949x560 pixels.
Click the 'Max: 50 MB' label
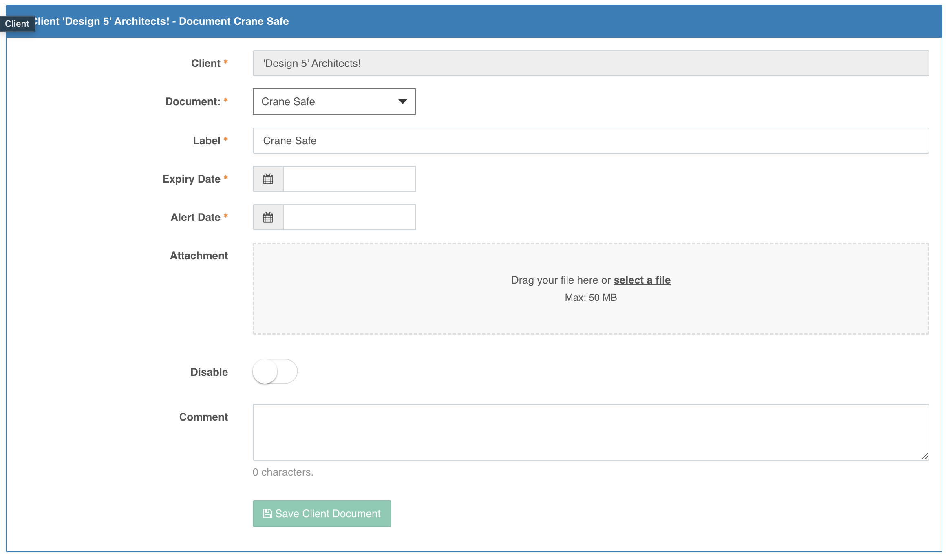click(590, 298)
